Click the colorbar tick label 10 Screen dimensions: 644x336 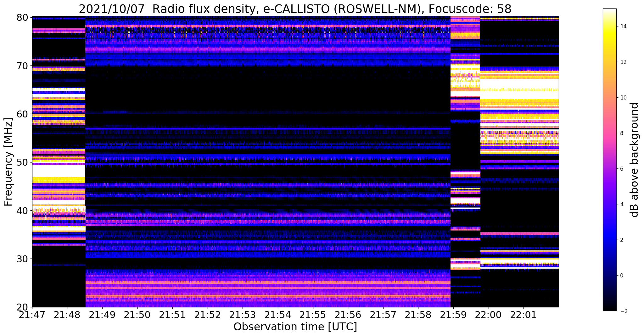pos(623,97)
